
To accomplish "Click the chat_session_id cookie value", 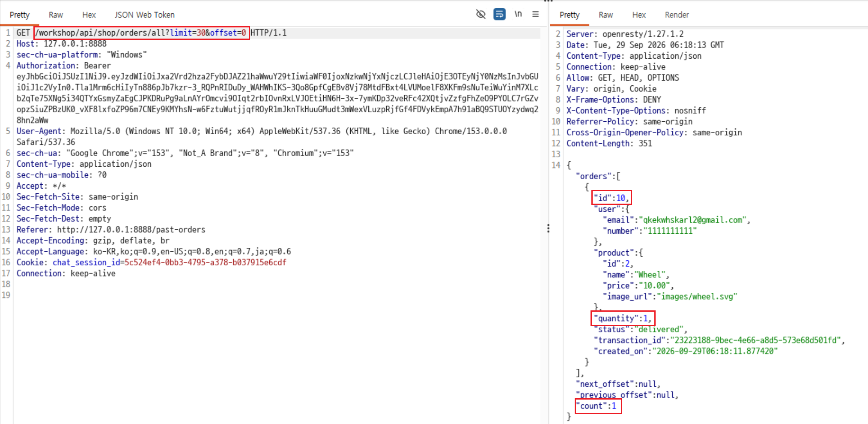I will [205, 262].
